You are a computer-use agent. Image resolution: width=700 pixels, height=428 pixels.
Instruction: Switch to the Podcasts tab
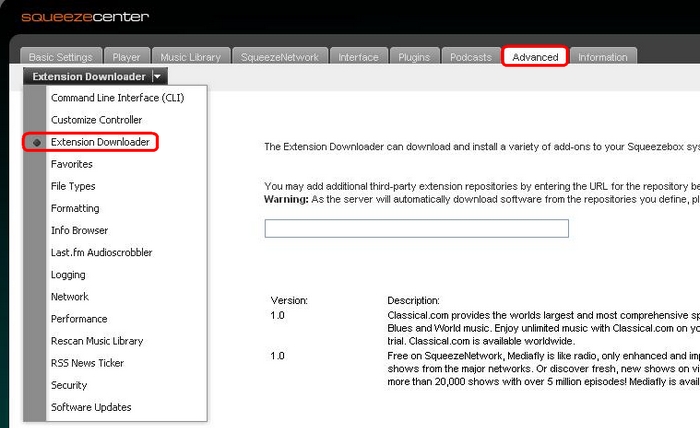[x=471, y=57]
